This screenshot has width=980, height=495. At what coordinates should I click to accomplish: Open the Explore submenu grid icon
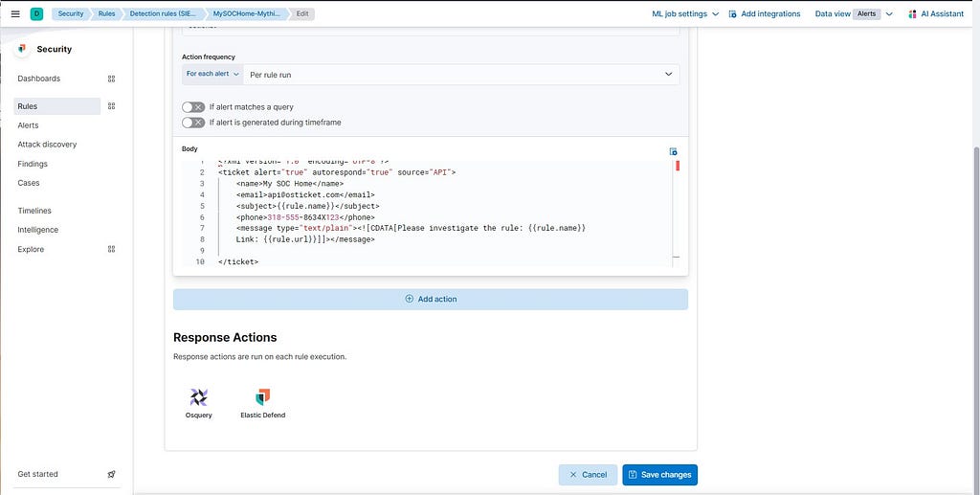111,249
